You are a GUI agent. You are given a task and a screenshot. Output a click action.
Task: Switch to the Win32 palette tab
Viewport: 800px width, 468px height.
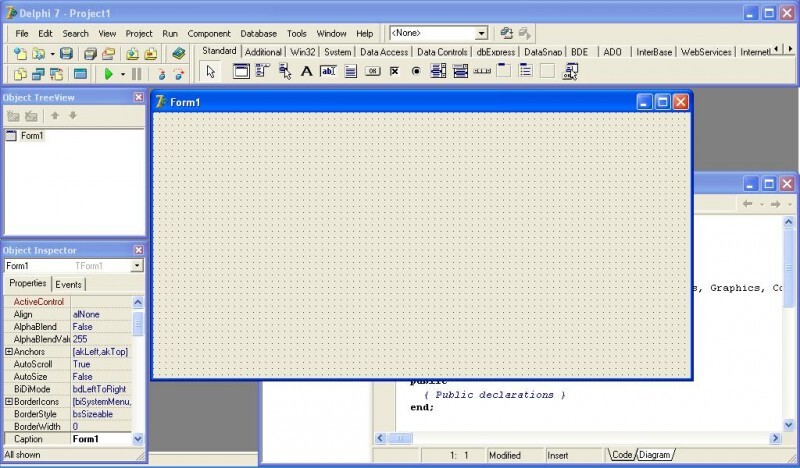[x=303, y=52]
